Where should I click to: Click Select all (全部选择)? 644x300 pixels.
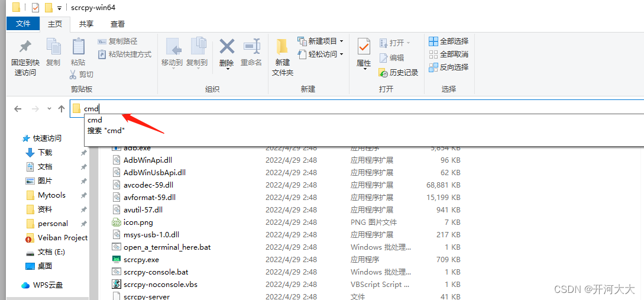click(x=448, y=41)
